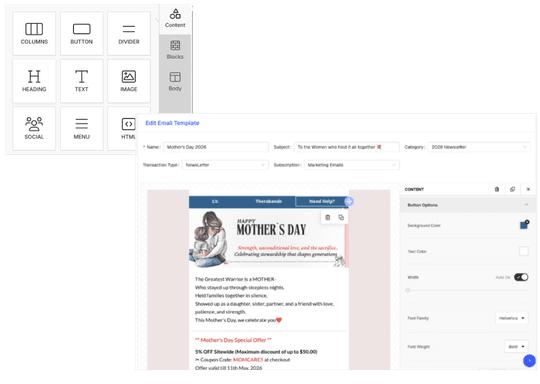540x384 pixels.
Task: Select the Social content block
Action: [34, 128]
